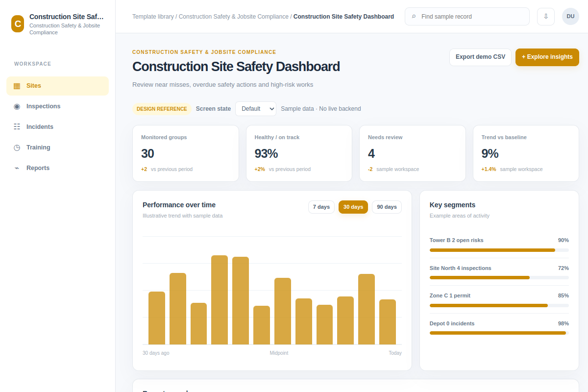Click 'Depot 0 incidents' label
The height and width of the screenshot is (392, 588).
coord(452,323)
